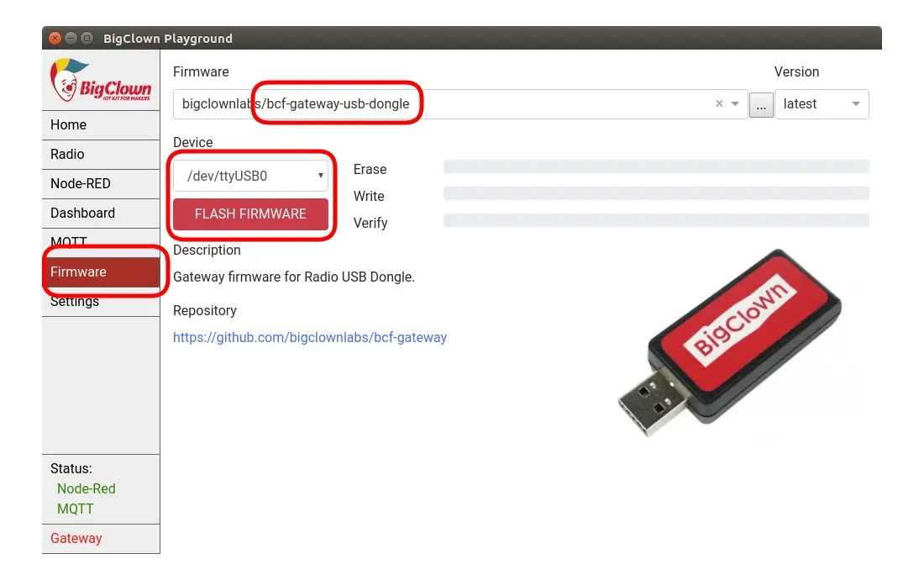Open the Settings page
This screenshot has width=924, height=580.
(x=101, y=302)
